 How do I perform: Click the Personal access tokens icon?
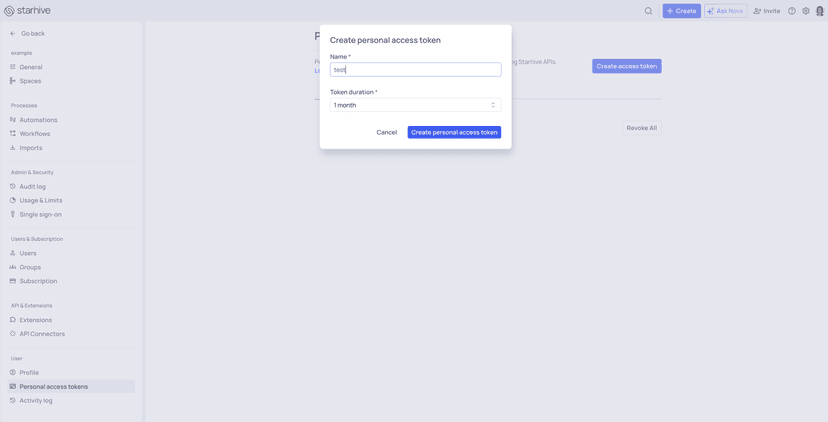[13, 387]
